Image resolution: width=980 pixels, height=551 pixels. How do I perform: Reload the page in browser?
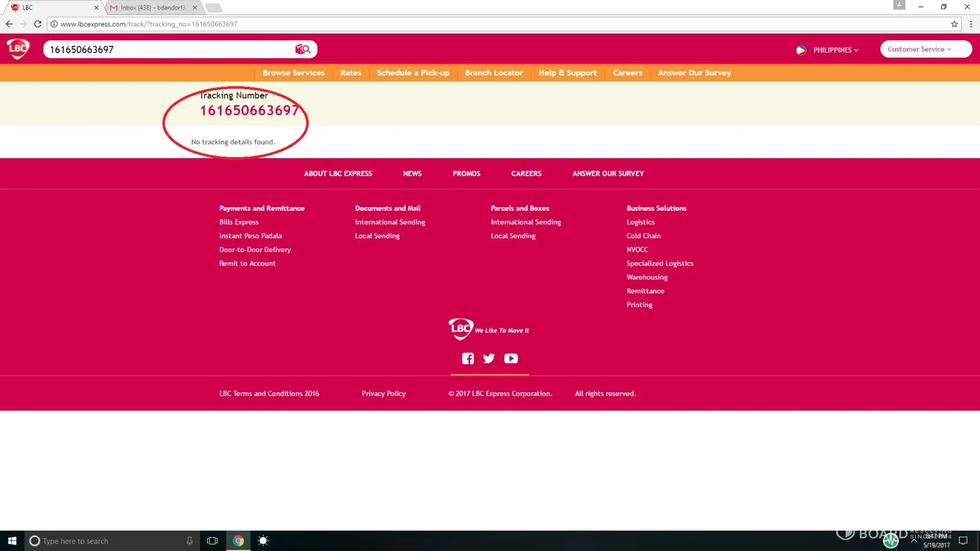tap(37, 24)
